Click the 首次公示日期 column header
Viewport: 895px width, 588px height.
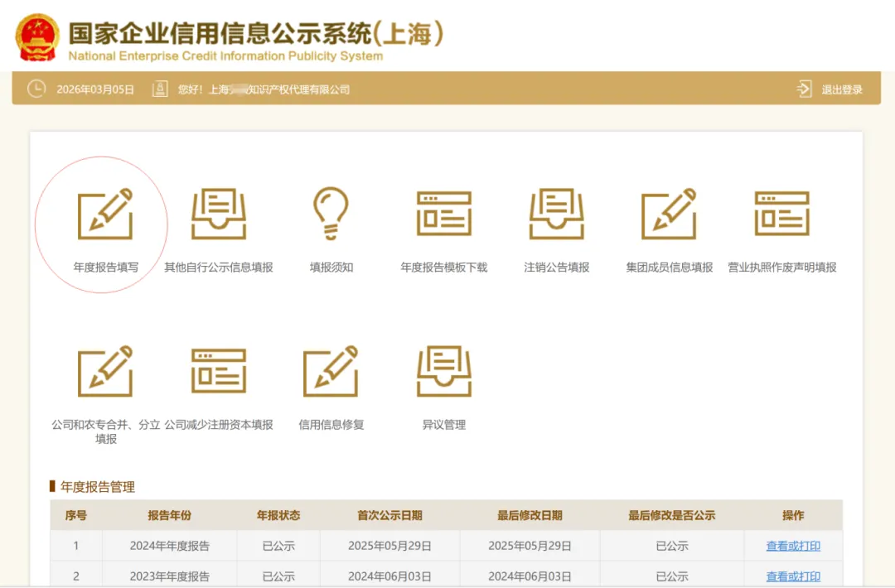pos(389,516)
